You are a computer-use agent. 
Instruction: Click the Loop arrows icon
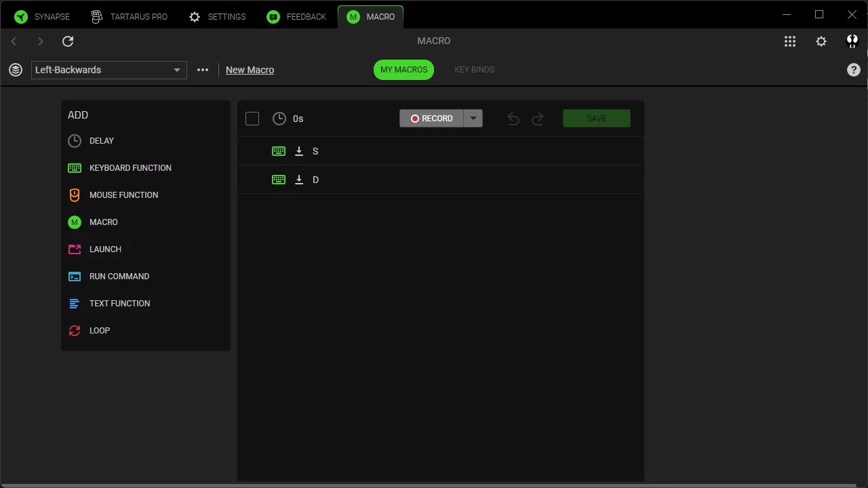click(75, 331)
